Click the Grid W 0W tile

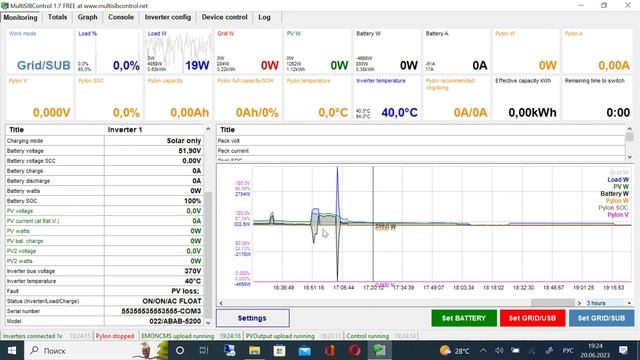pyautogui.click(x=248, y=51)
